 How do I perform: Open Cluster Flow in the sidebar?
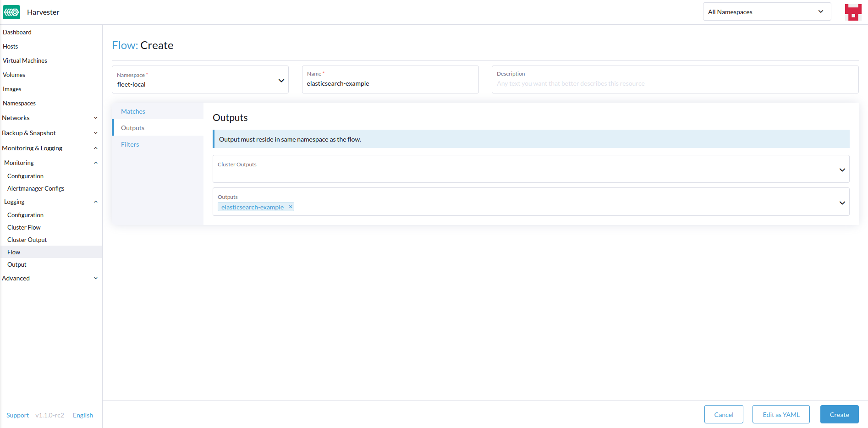tap(24, 227)
